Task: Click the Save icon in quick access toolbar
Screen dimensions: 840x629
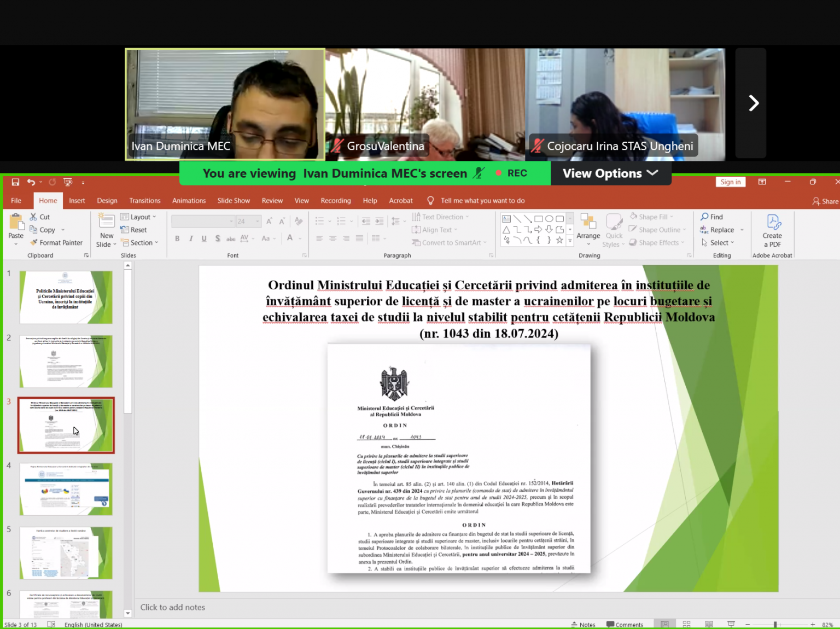Action: (x=15, y=182)
